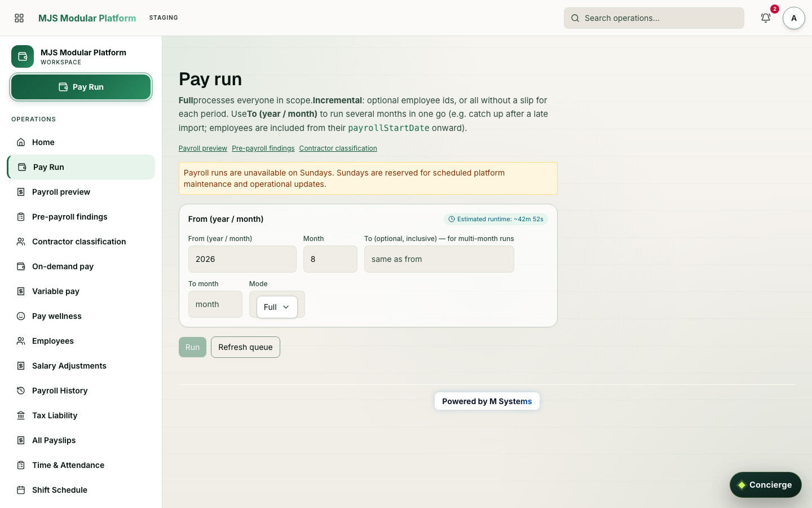
Task: Click the Shift Schedule calendar icon
Action: point(21,490)
